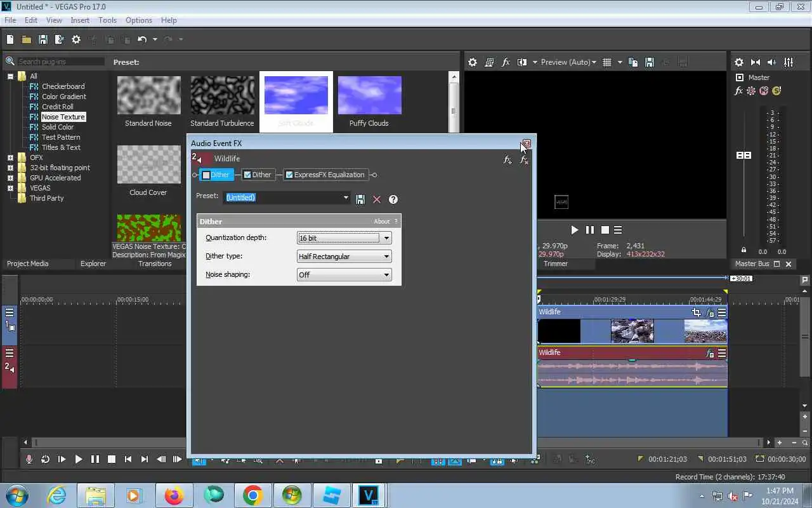Click the About link in Dither panel
This screenshot has width=812, height=508.
point(382,222)
